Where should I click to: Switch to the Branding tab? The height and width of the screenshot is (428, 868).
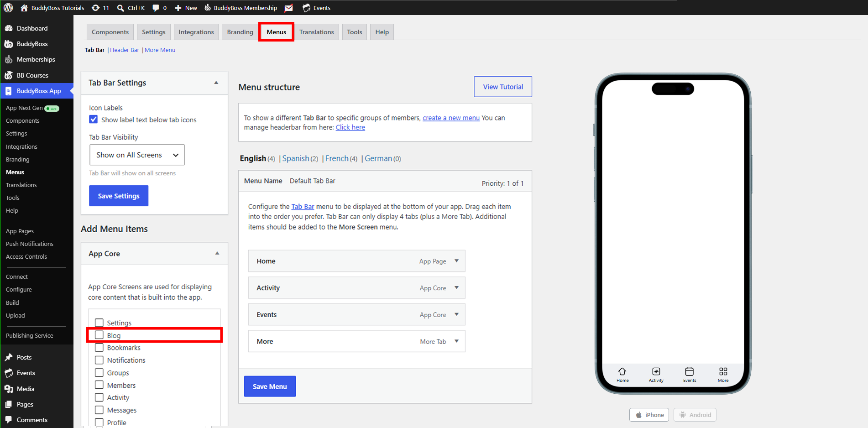240,32
